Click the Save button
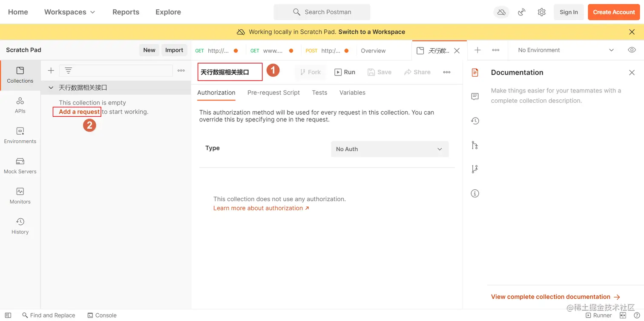 tap(379, 72)
